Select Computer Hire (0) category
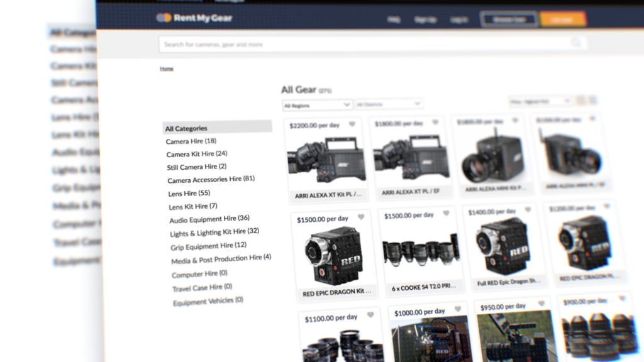This screenshot has height=362, width=644. [199, 274]
